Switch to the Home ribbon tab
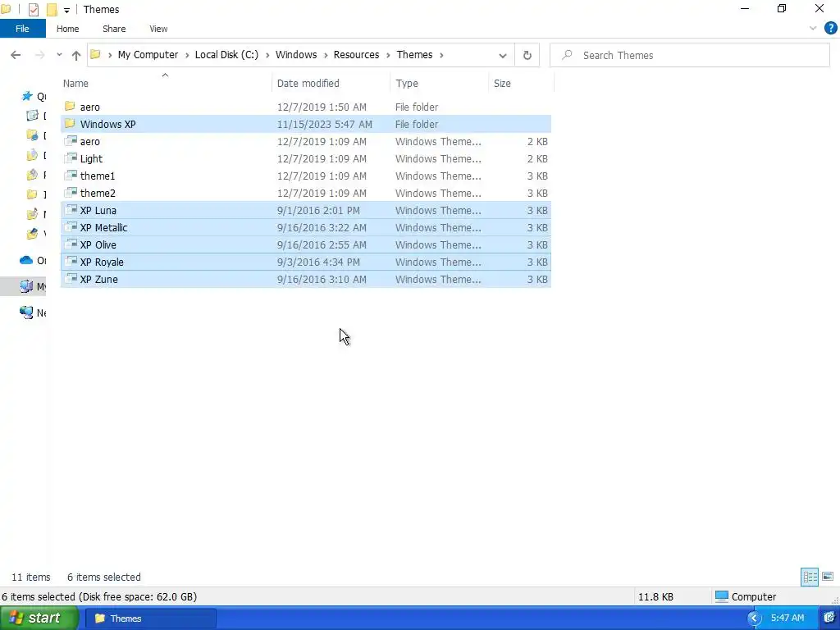Viewport: 840px width, 630px height. click(x=67, y=29)
